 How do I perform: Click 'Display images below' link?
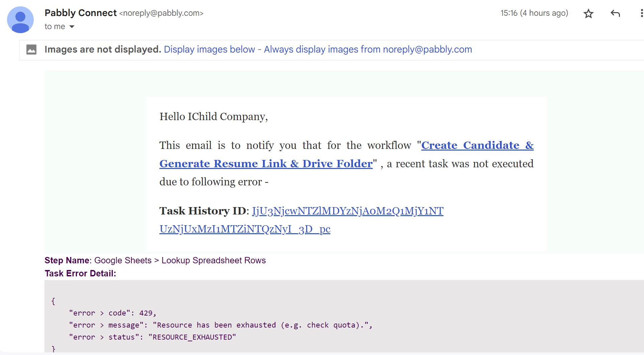[209, 50]
